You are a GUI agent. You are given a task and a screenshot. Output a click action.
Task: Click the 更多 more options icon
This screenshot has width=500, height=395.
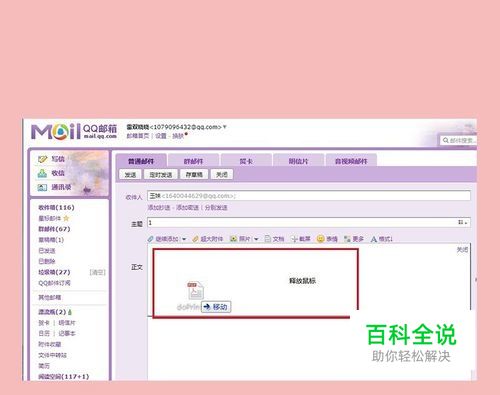pos(347,239)
